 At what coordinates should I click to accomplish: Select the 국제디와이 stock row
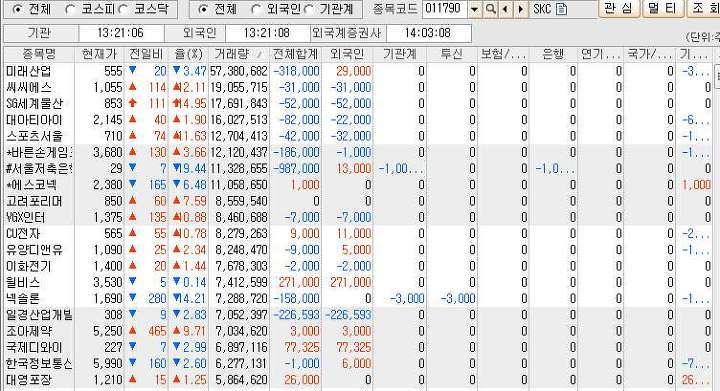click(358, 347)
